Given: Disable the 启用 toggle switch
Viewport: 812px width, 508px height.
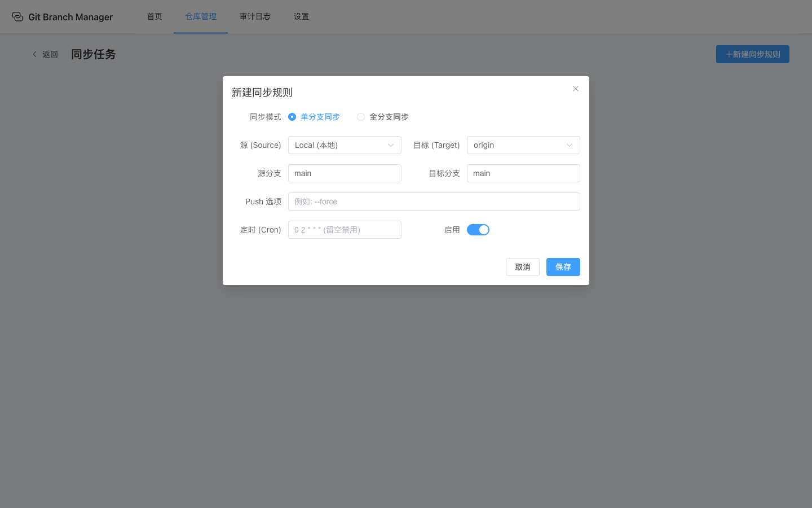Looking at the screenshot, I should click(x=478, y=230).
